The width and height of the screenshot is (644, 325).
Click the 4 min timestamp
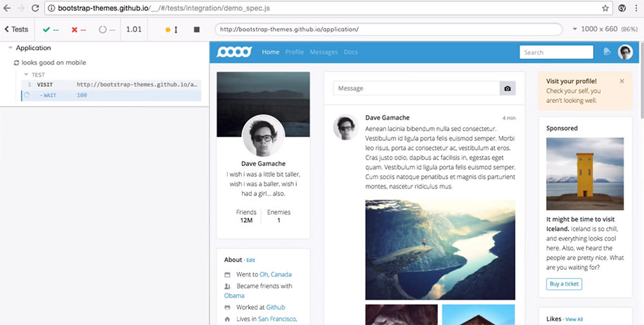click(x=509, y=118)
